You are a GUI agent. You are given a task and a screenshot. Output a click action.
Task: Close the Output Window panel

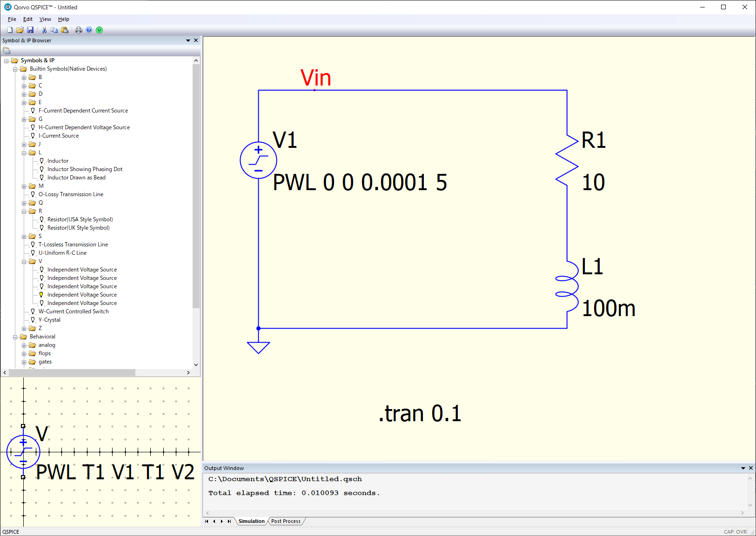[x=750, y=468]
